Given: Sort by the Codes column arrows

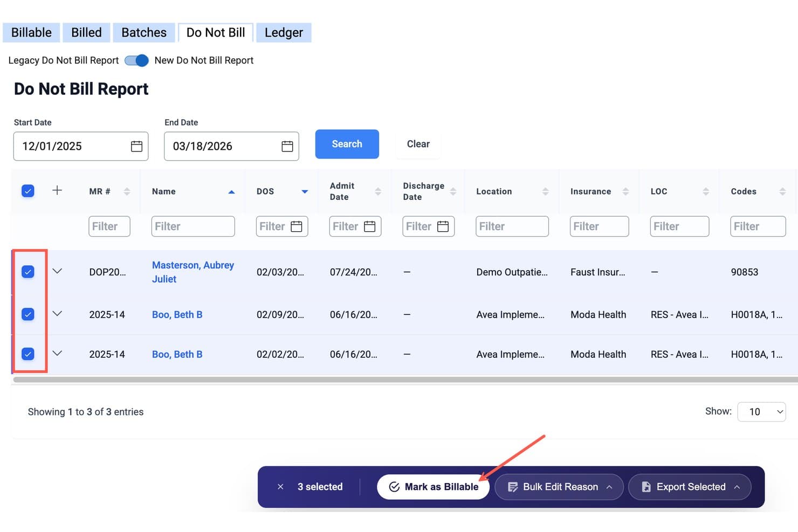Looking at the screenshot, I should (x=782, y=191).
